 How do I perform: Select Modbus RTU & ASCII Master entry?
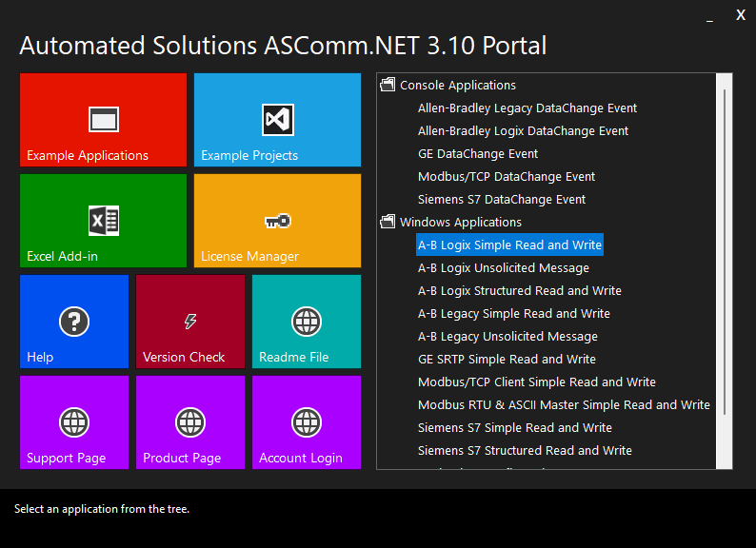[x=564, y=405]
